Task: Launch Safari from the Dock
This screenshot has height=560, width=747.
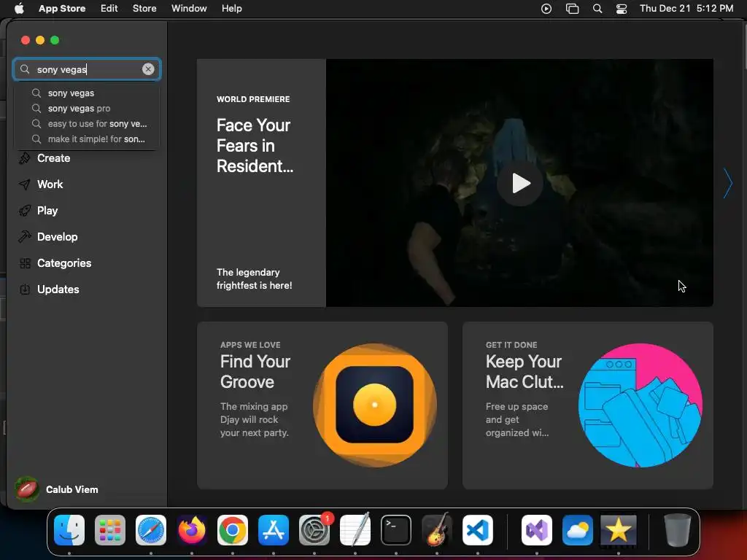Action: point(151,530)
